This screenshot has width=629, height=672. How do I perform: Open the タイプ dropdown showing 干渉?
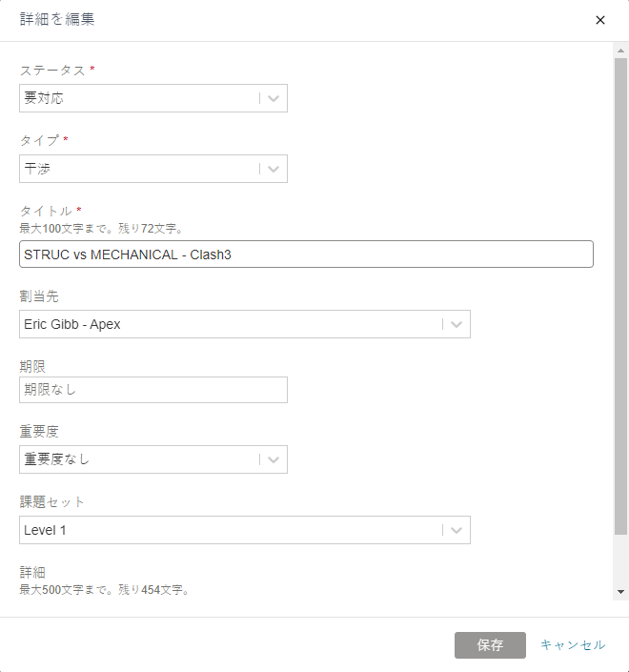pyautogui.click(x=153, y=169)
